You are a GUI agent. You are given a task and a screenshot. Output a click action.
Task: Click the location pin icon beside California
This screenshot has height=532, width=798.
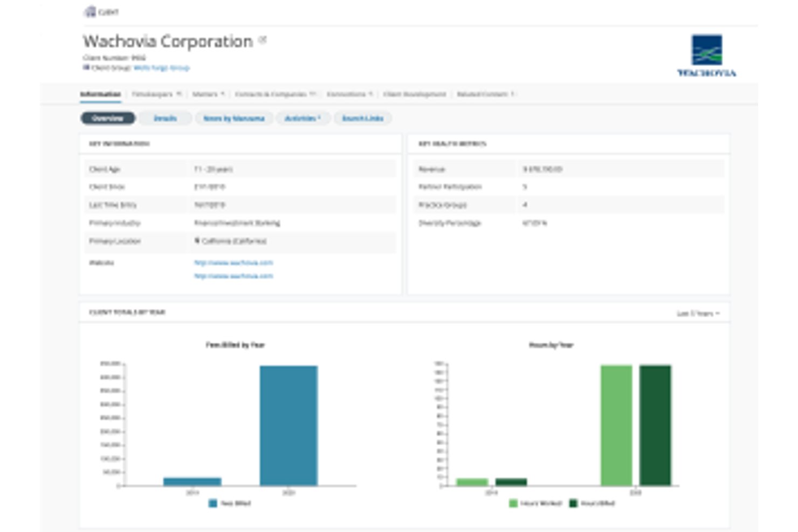point(197,240)
